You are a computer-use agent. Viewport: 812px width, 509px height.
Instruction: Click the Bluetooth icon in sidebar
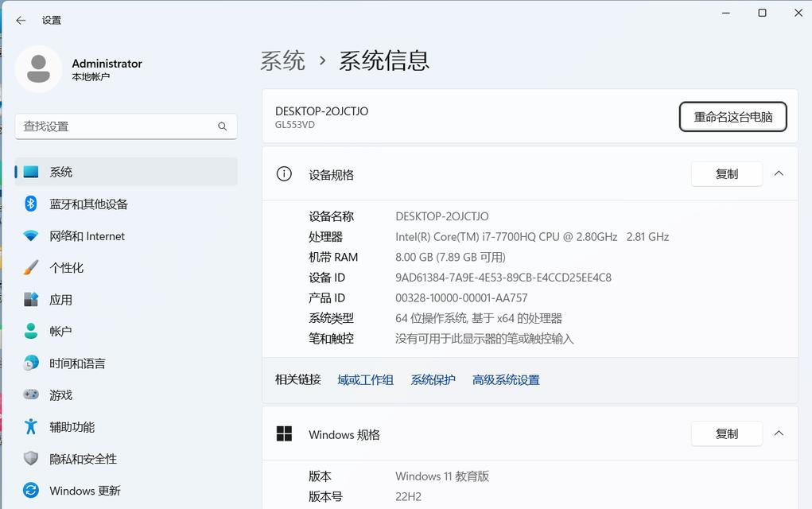pos(31,204)
